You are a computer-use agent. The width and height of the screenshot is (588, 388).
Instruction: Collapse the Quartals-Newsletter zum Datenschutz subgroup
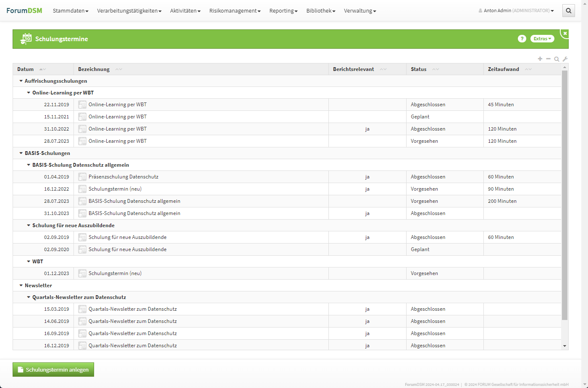pyautogui.click(x=29, y=297)
